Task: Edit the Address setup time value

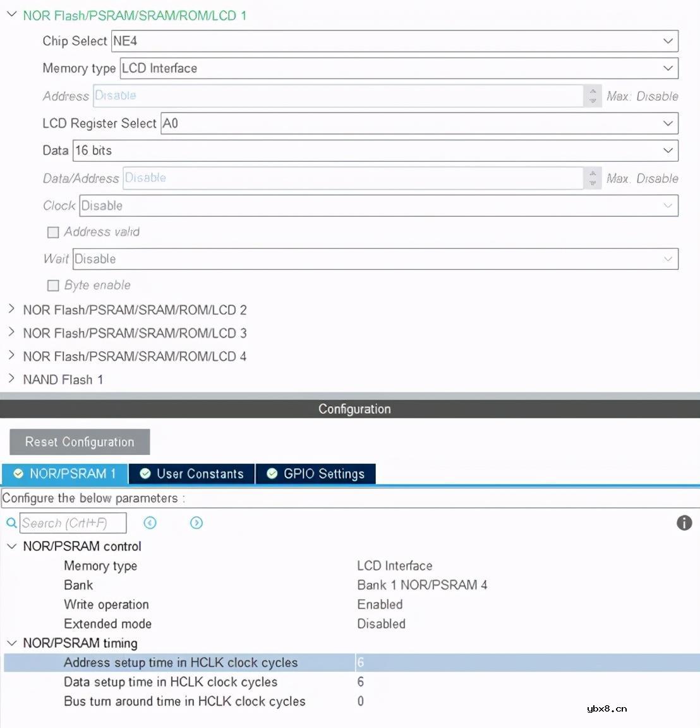Action: tap(524, 663)
